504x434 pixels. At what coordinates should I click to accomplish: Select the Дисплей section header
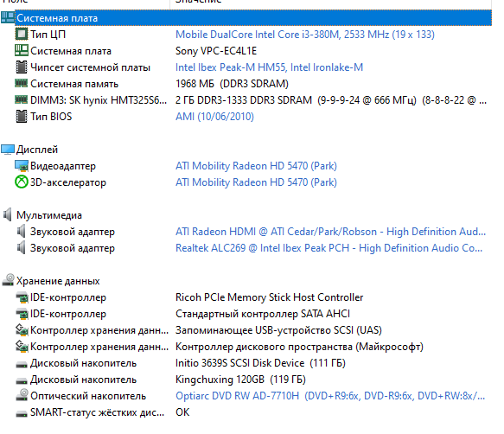click(x=37, y=150)
